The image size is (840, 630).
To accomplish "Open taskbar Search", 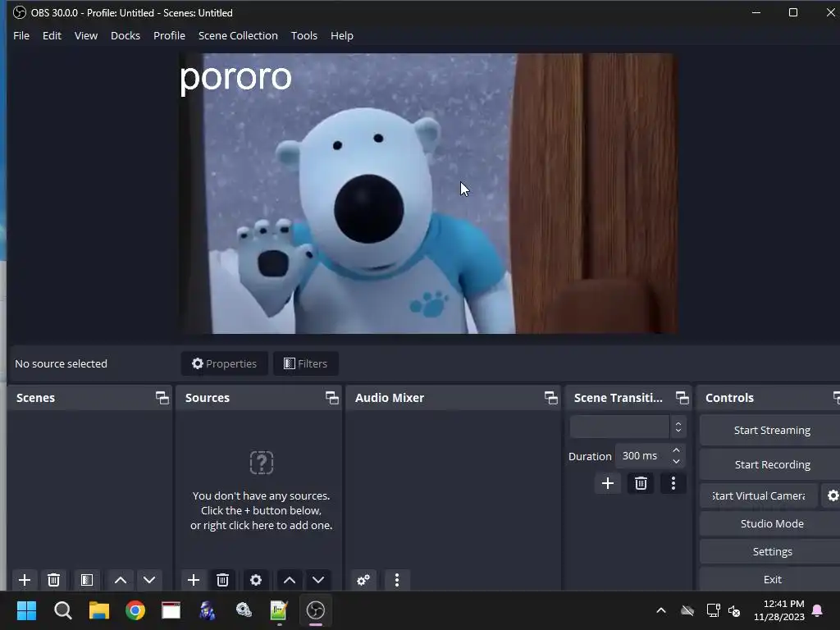I will 62,610.
